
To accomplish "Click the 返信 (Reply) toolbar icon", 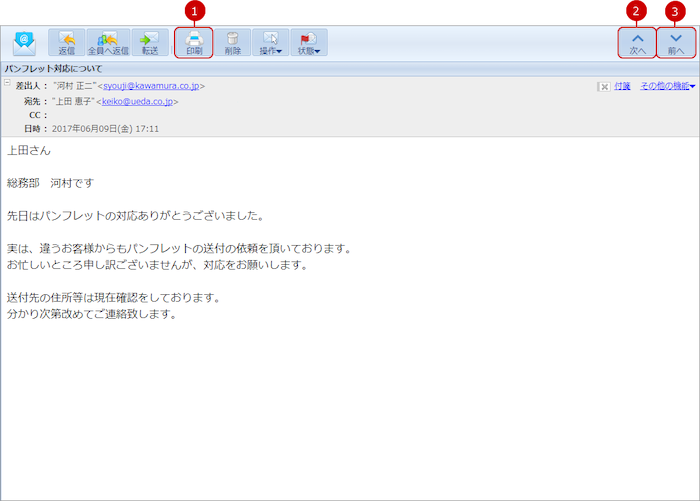I will point(67,42).
